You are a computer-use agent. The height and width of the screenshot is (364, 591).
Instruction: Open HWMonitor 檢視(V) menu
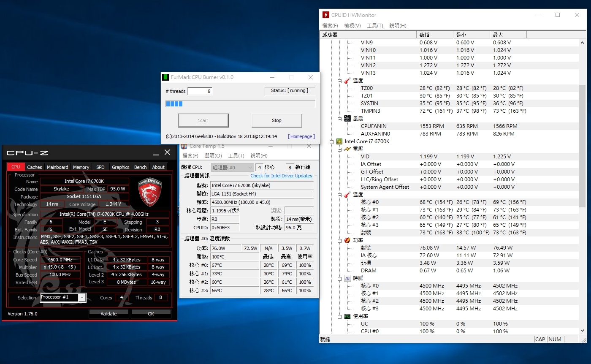coord(352,26)
